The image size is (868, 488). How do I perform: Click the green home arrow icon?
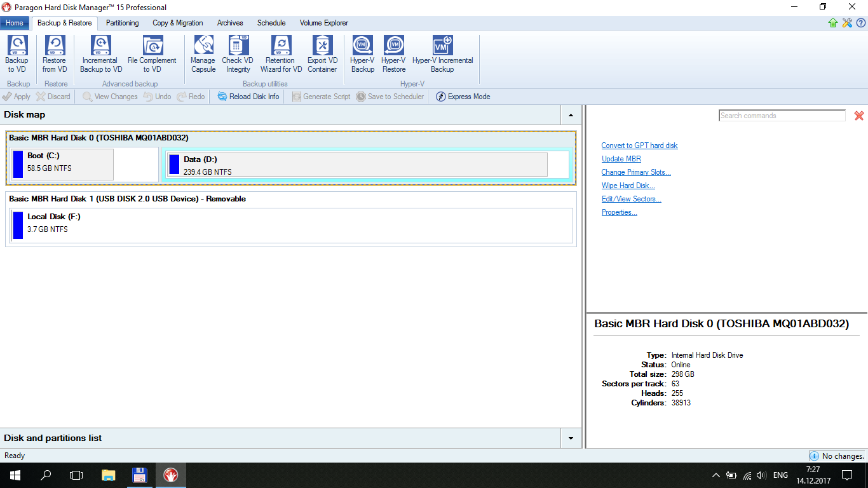[x=833, y=23]
